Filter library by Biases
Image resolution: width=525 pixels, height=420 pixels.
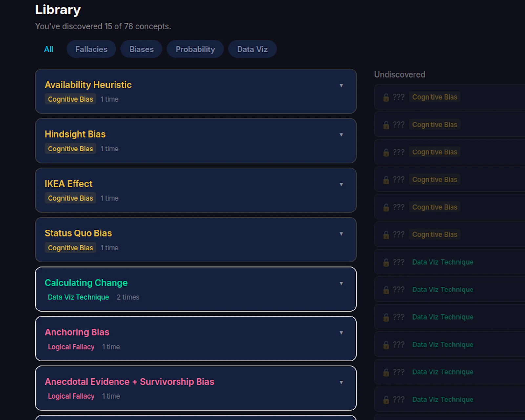click(x=141, y=49)
